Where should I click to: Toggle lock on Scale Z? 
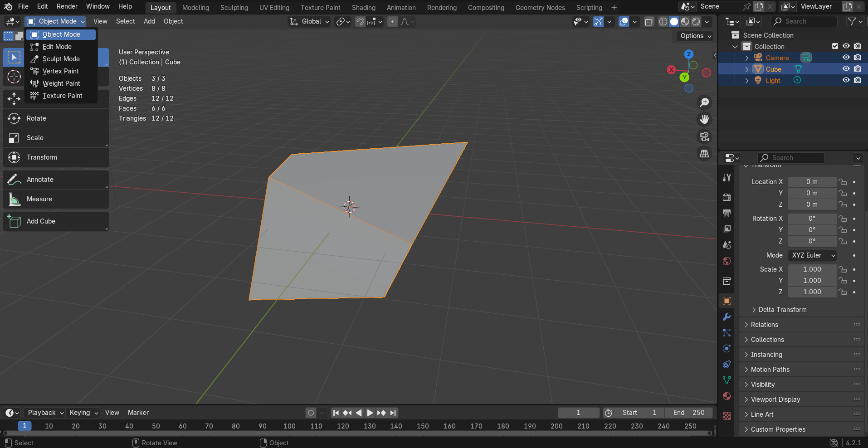pyautogui.click(x=843, y=292)
